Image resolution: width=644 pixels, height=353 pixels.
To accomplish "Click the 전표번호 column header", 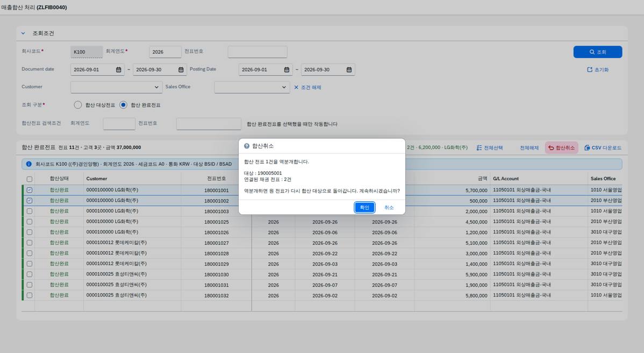I will (217, 179).
